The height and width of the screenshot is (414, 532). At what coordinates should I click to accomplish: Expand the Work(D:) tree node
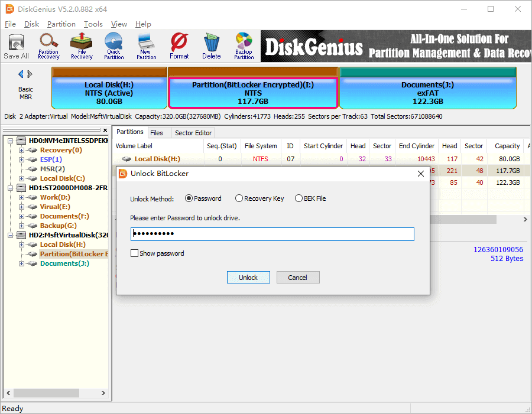(x=21, y=197)
